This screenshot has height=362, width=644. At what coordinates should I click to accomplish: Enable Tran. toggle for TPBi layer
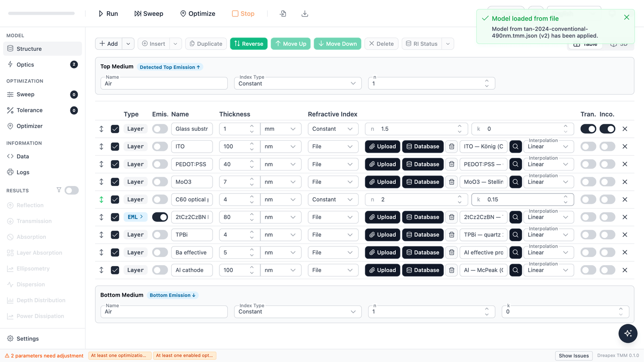pyautogui.click(x=588, y=235)
